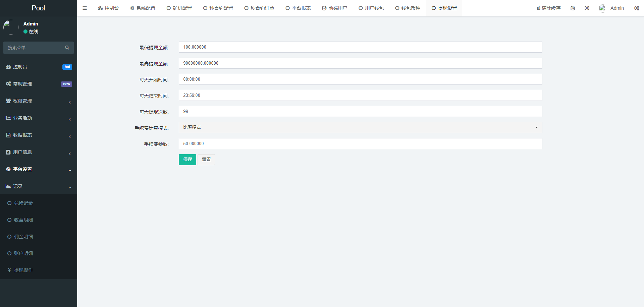Click the 每天提现次数 input field

click(x=360, y=111)
